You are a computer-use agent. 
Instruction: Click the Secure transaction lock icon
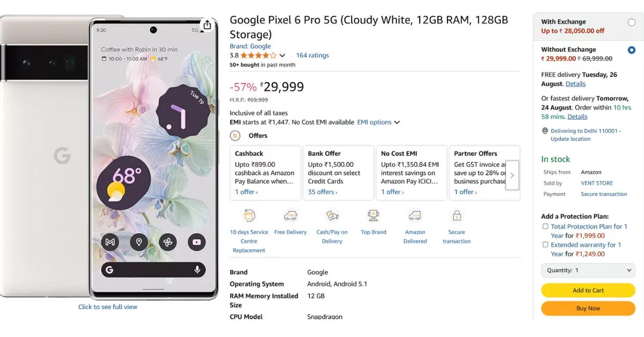click(x=456, y=216)
